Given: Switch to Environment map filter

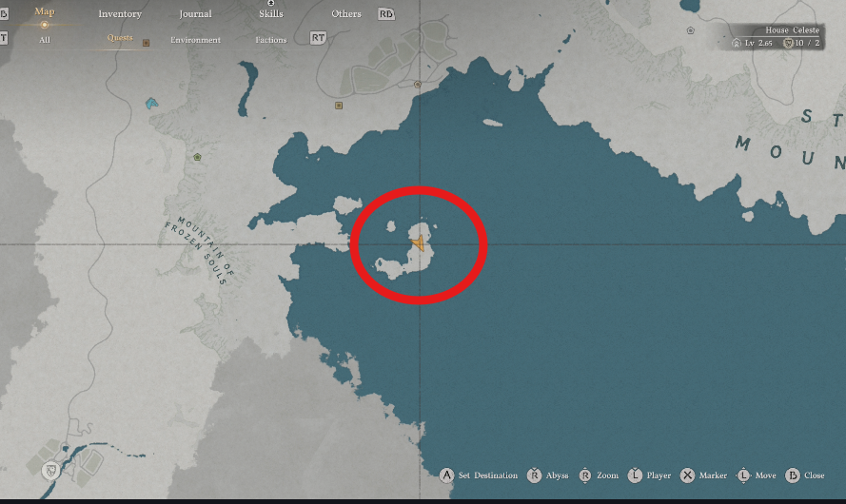Looking at the screenshot, I should 195,40.
